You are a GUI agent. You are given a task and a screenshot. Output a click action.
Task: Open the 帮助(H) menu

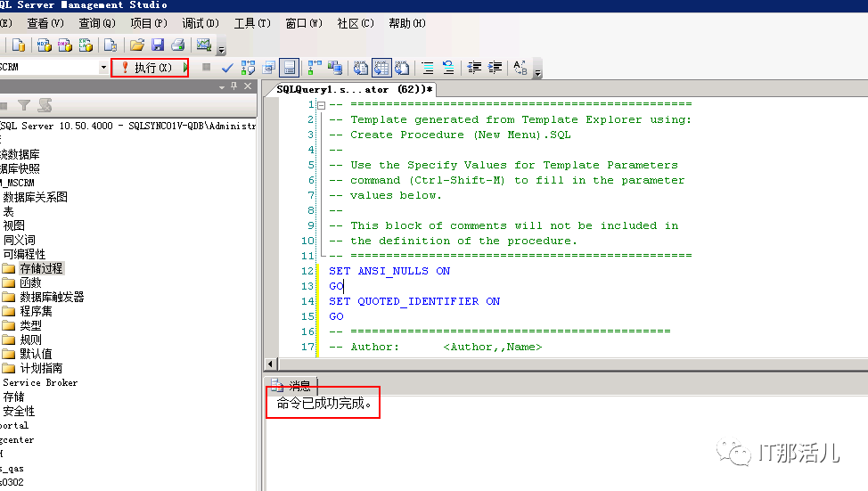coord(407,23)
